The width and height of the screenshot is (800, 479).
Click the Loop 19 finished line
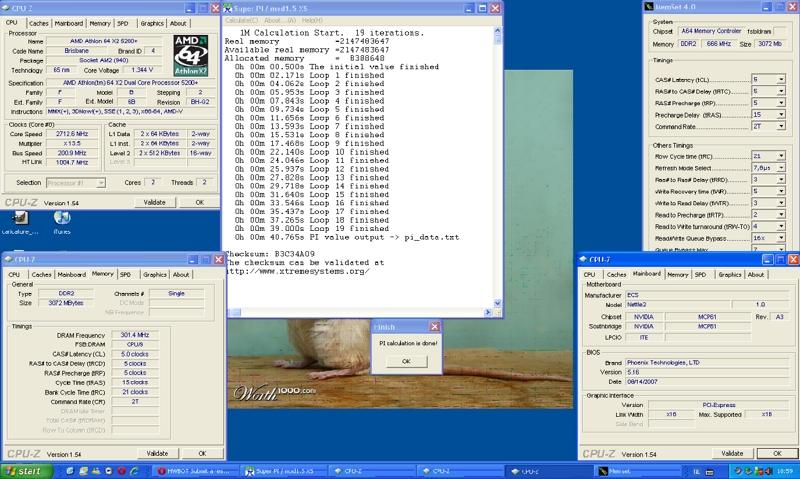312,229
